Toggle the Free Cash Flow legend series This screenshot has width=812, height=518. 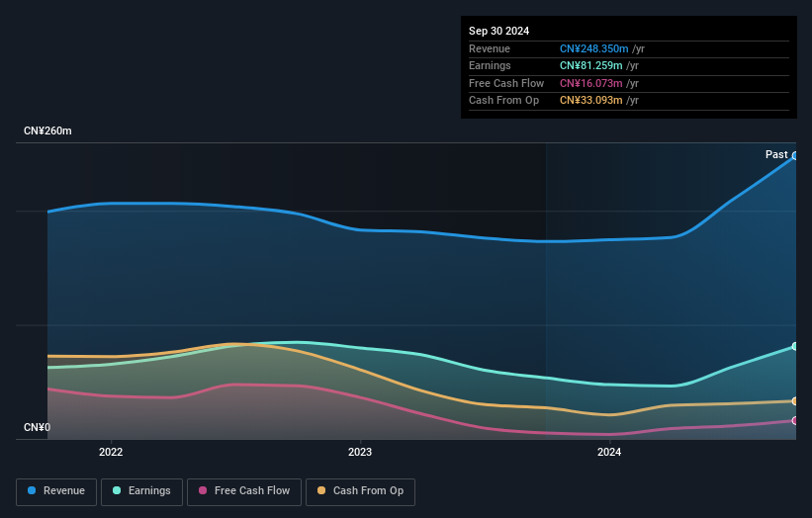244,491
